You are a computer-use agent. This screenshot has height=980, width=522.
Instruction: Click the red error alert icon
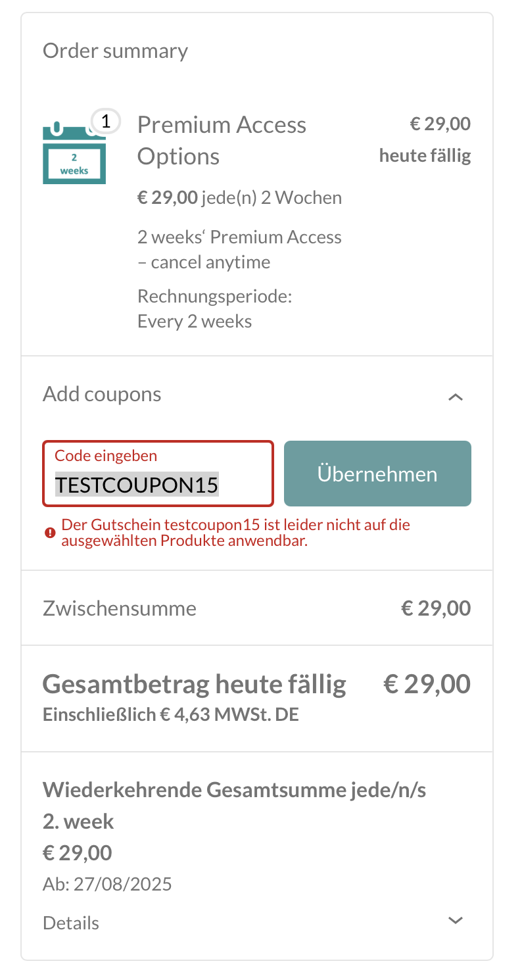[50, 533]
